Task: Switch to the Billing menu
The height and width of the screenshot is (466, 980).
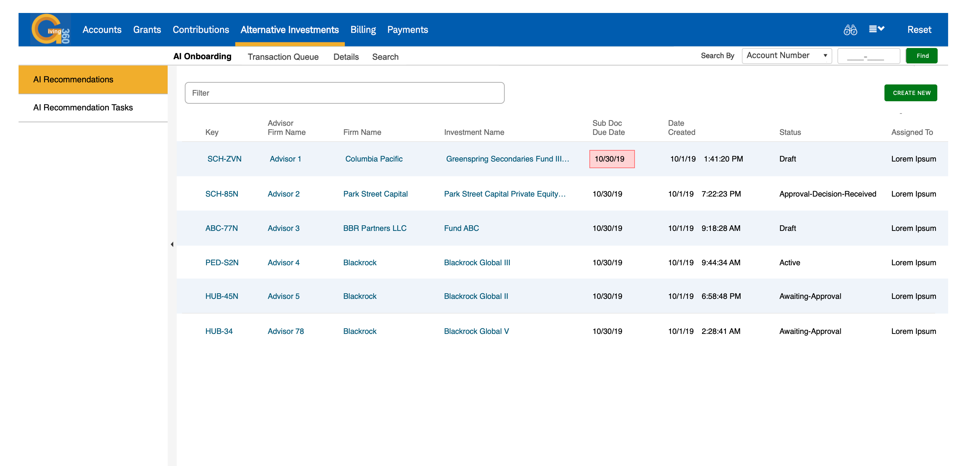Action: click(363, 30)
